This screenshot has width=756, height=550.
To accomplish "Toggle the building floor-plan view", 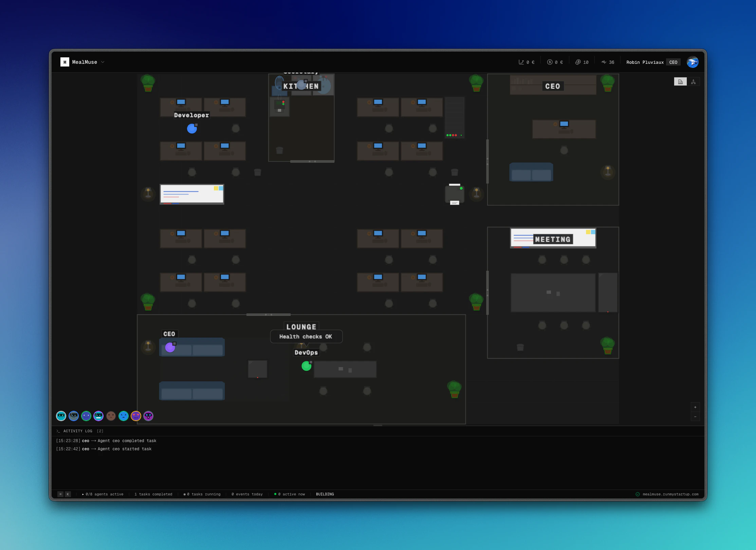I will 681,81.
